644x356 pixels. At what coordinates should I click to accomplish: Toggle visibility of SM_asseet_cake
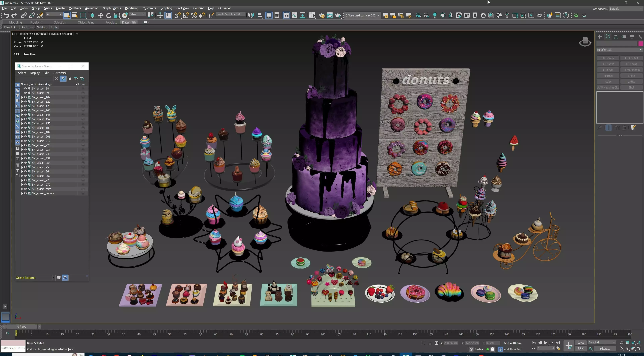[25, 189]
